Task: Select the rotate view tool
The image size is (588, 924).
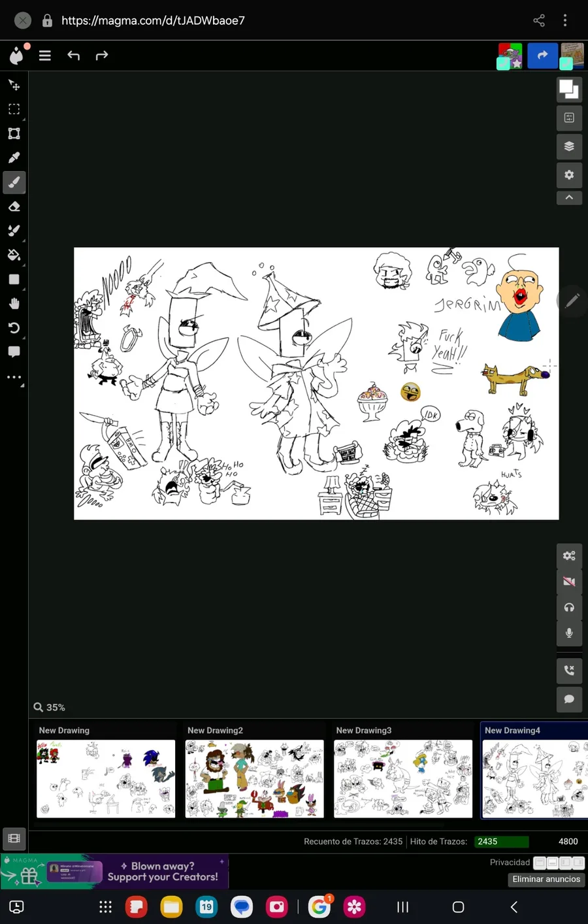Action: [x=14, y=327]
